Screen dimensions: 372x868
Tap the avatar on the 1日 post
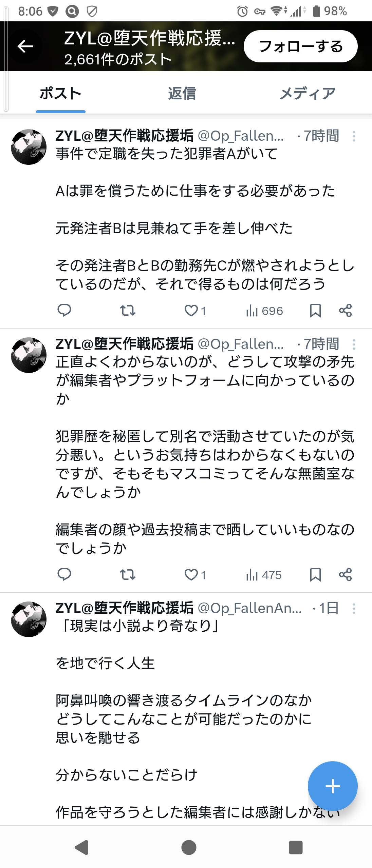click(x=29, y=619)
